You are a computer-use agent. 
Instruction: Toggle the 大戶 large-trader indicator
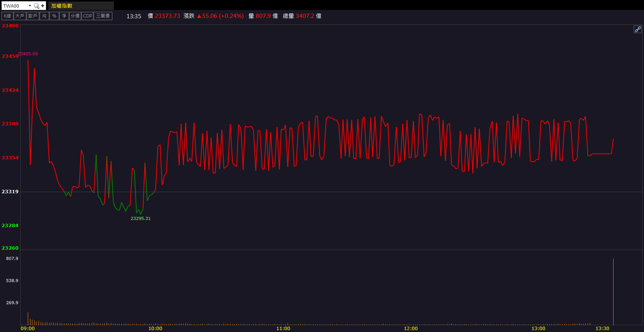[x=19, y=16]
